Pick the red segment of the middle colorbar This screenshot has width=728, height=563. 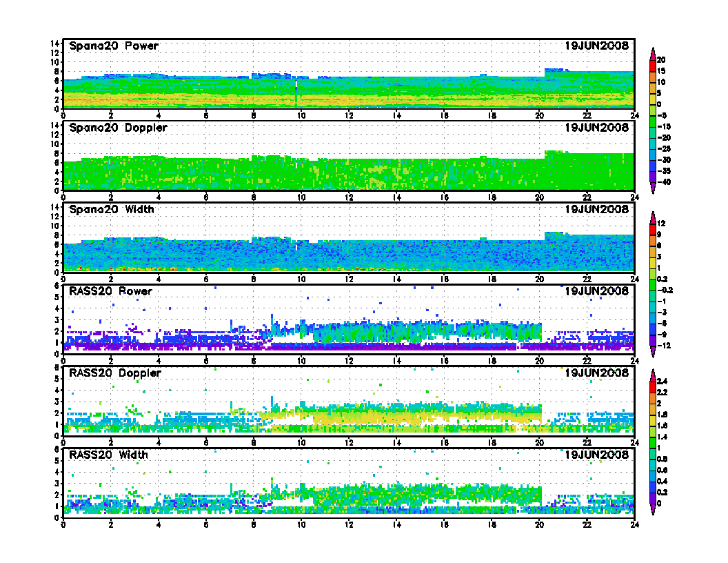pyautogui.click(x=653, y=229)
